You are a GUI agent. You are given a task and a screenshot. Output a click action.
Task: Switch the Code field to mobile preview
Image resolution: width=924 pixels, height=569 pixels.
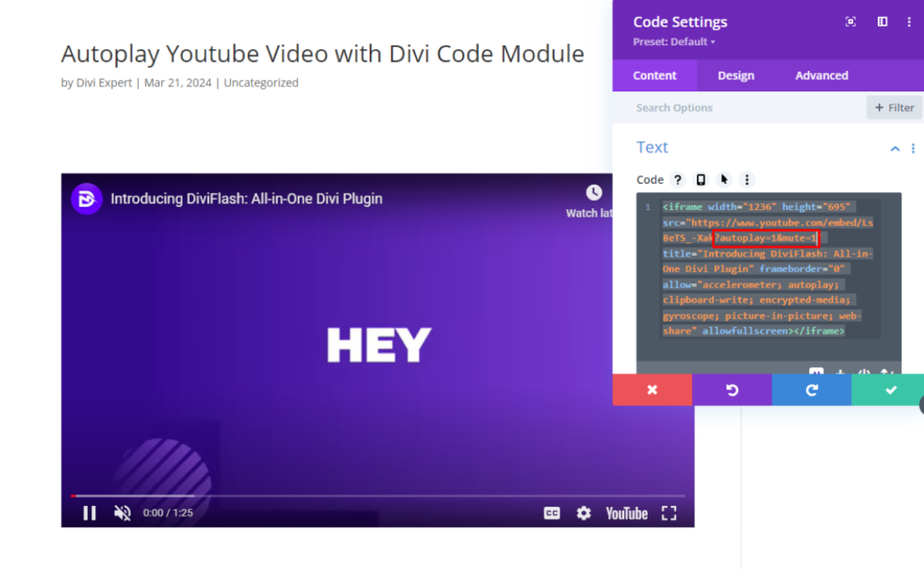click(x=701, y=179)
